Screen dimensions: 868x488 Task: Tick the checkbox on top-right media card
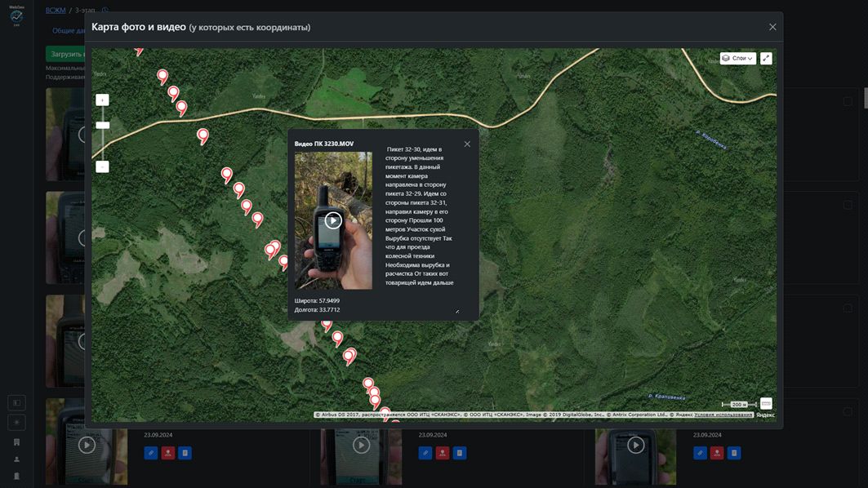pos(848,102)
